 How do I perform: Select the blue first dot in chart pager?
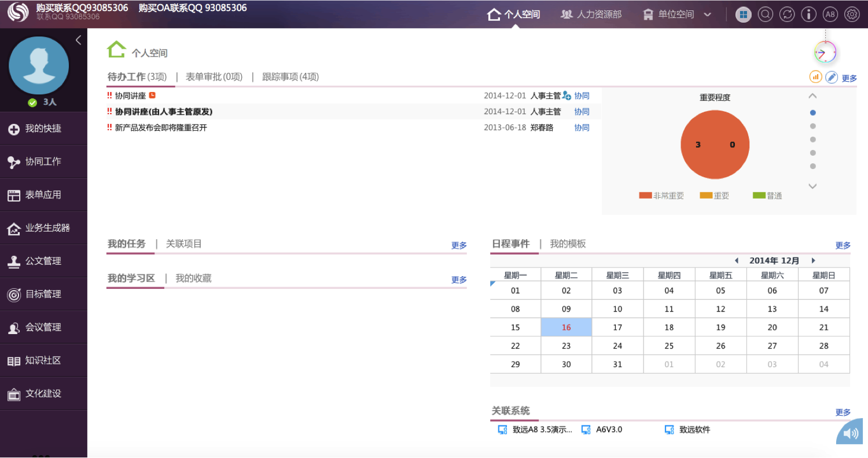click(813, 113)
